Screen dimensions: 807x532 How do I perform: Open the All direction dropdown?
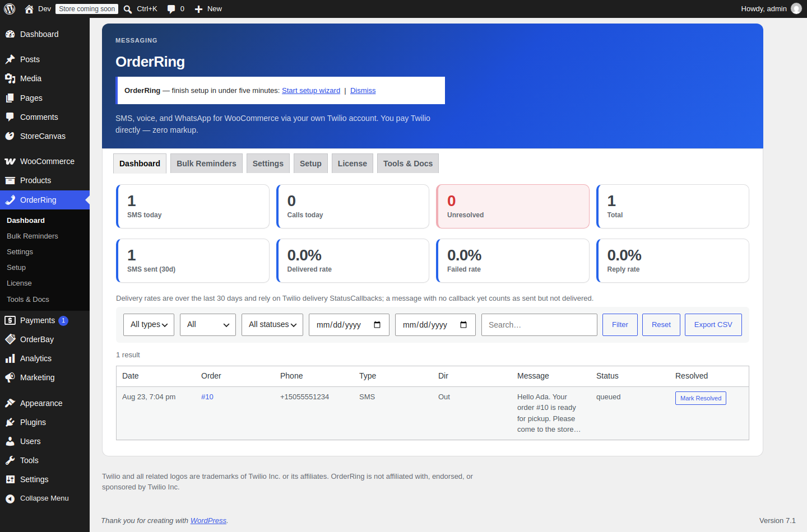coord(208,325)
